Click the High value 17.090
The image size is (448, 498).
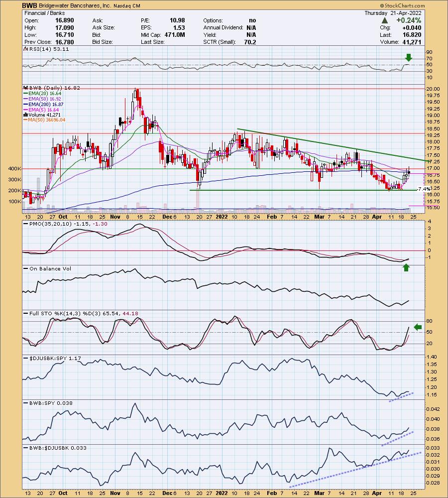click(64, 27)
